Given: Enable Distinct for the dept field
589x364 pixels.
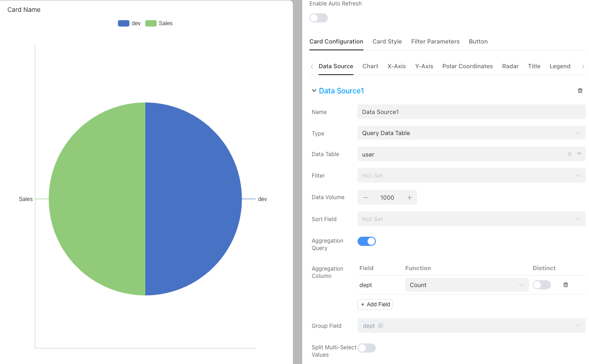Looking at the screenshot, I should click(x=541, y=285).
